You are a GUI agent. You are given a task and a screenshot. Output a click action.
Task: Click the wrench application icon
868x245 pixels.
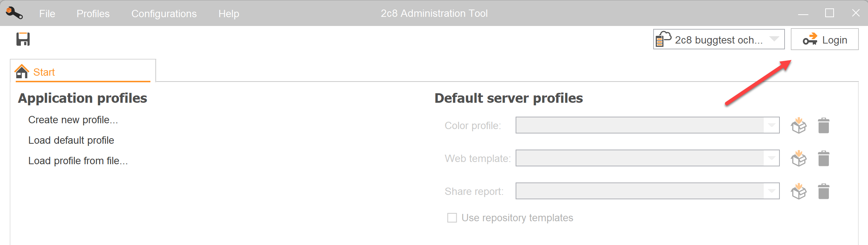coord(14,13)
